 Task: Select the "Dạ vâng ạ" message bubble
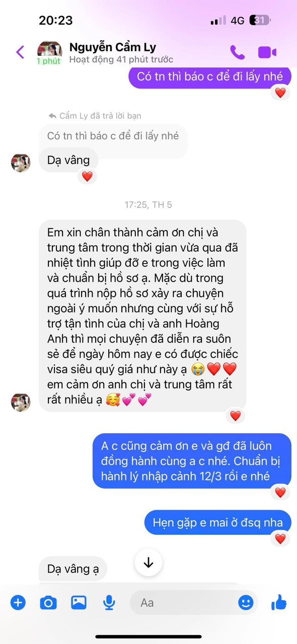tap(73, 569)
